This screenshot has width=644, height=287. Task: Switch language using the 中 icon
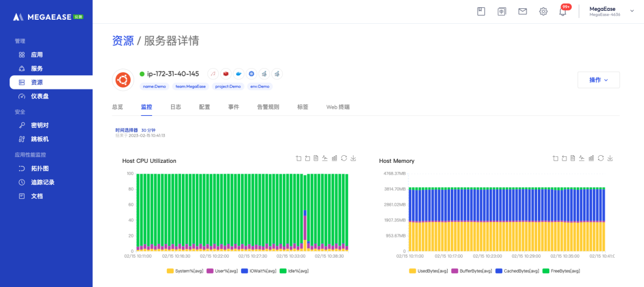click(501, 11)
